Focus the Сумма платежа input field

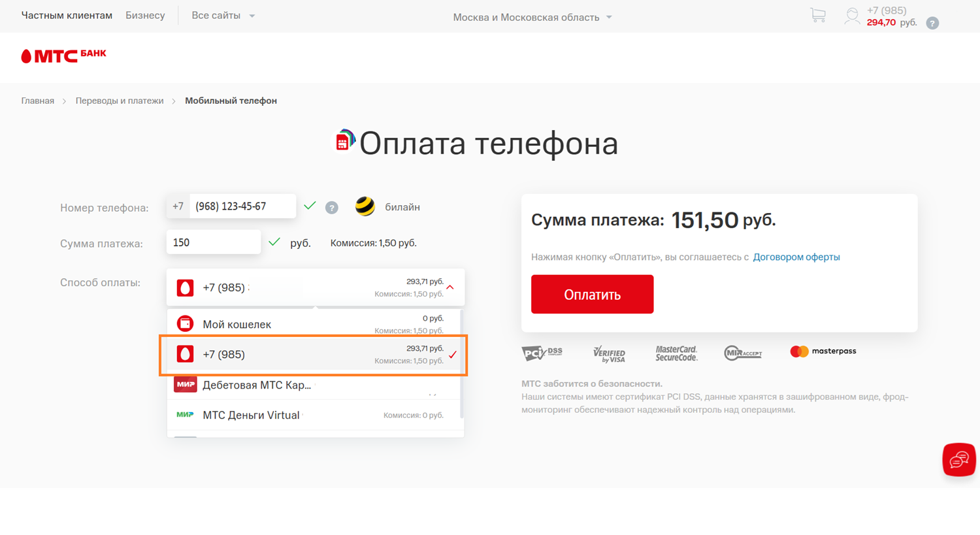pyautogui.click(x=214, y=242)
